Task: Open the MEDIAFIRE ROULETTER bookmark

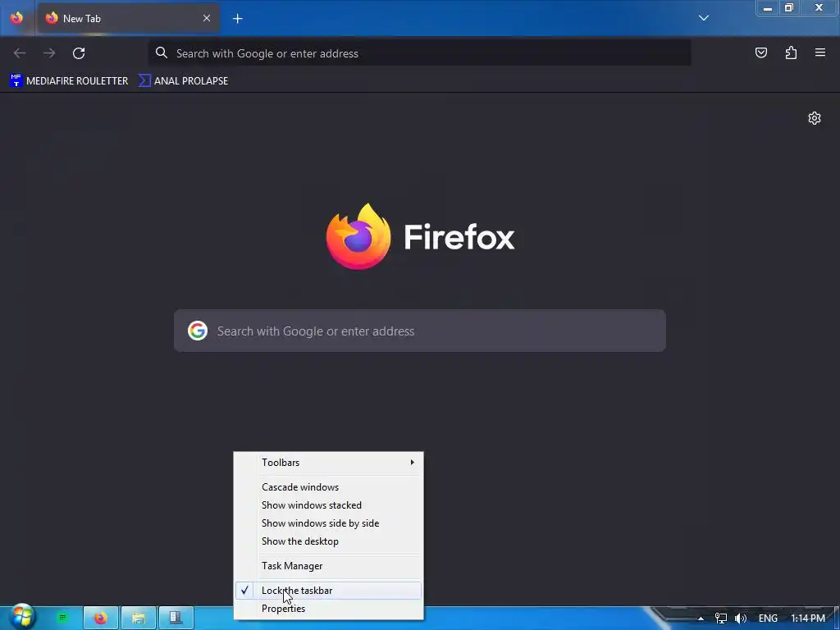Action: point(69,81)
